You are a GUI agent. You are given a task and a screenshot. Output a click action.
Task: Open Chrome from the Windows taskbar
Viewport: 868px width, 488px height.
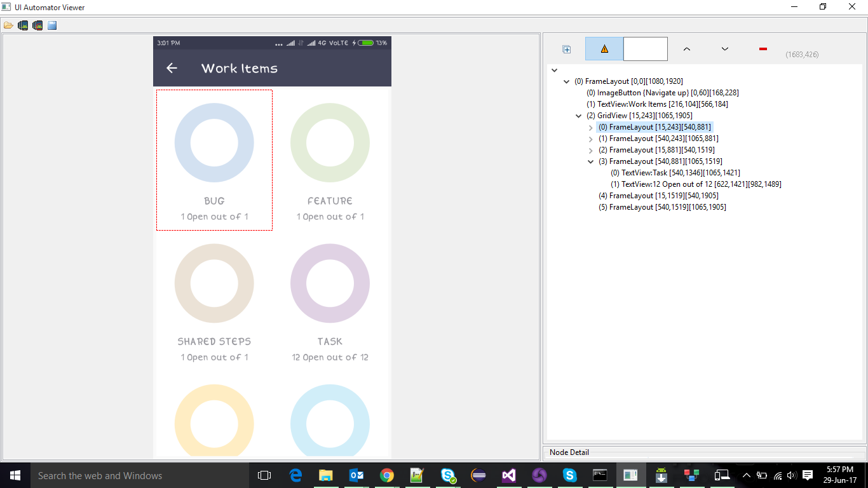(x=386, y=475)
